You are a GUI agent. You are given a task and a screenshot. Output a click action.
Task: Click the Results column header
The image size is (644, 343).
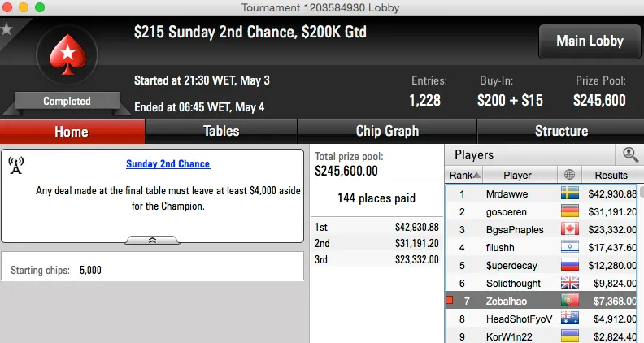[611, 175]
